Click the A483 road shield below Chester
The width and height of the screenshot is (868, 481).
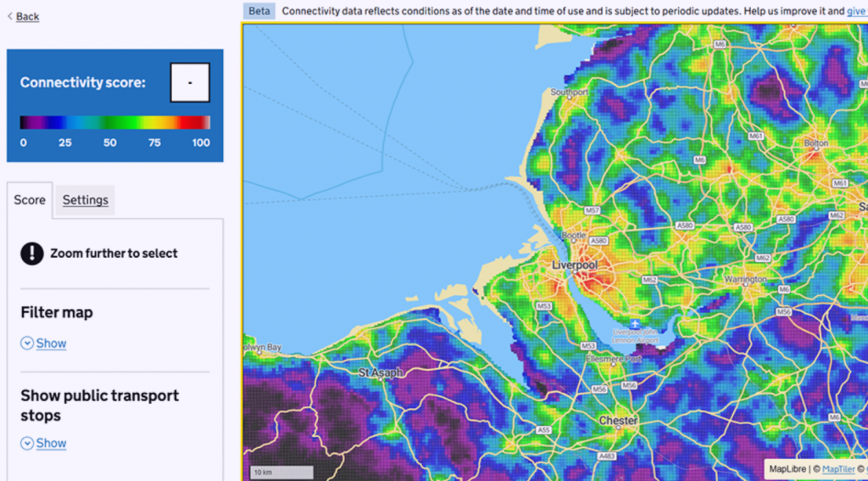tap(605, 457)
